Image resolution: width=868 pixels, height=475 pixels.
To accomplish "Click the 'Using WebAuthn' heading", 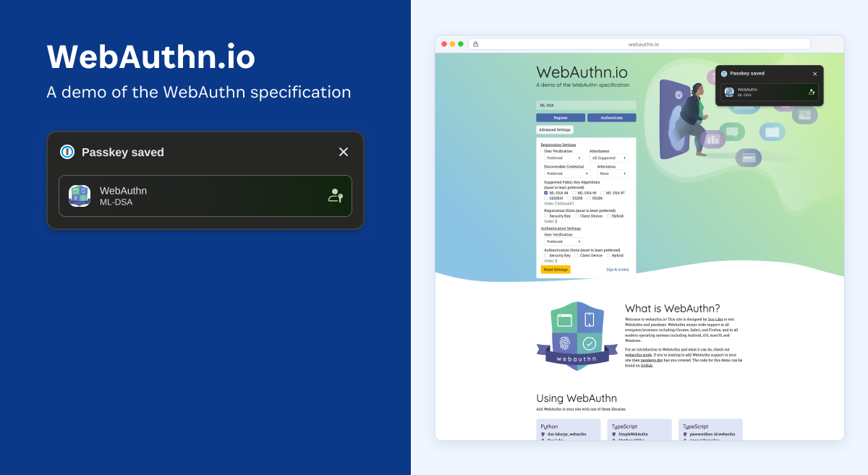I will [576, 398].
